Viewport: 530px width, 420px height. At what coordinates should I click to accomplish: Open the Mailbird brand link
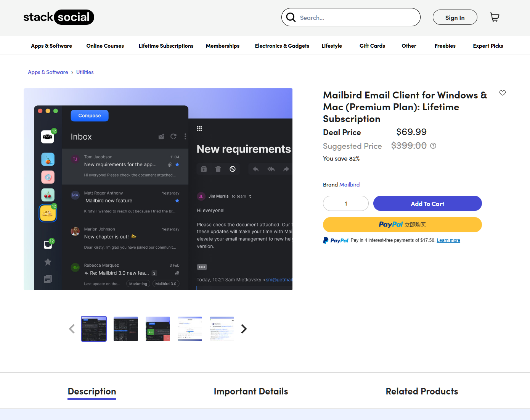click(x=350, y=185)
